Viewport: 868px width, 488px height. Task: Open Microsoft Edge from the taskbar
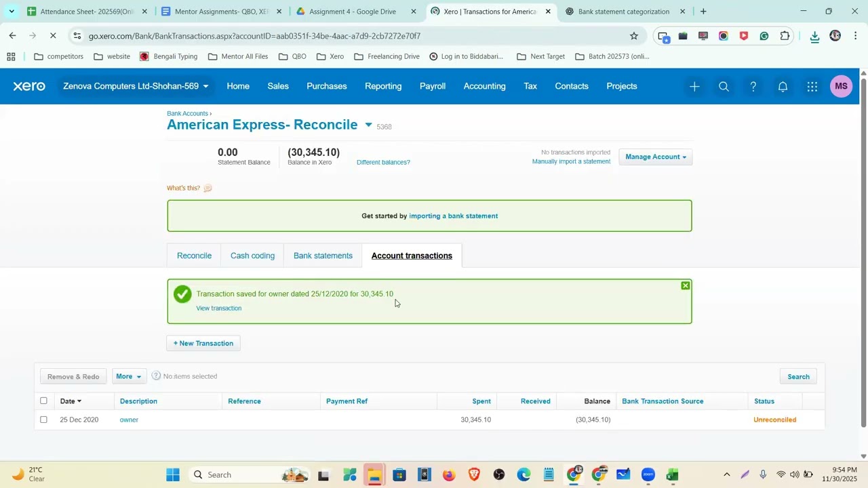click(x=524, y=474)
